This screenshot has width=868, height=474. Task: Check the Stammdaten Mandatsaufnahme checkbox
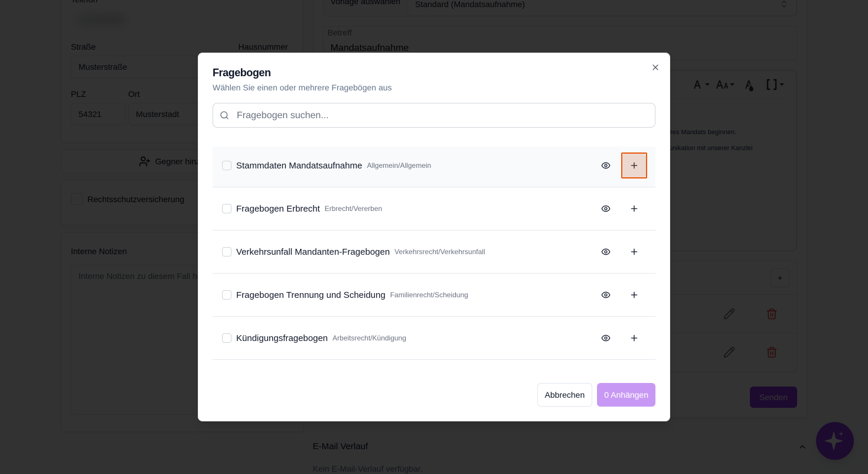point(227,165)
